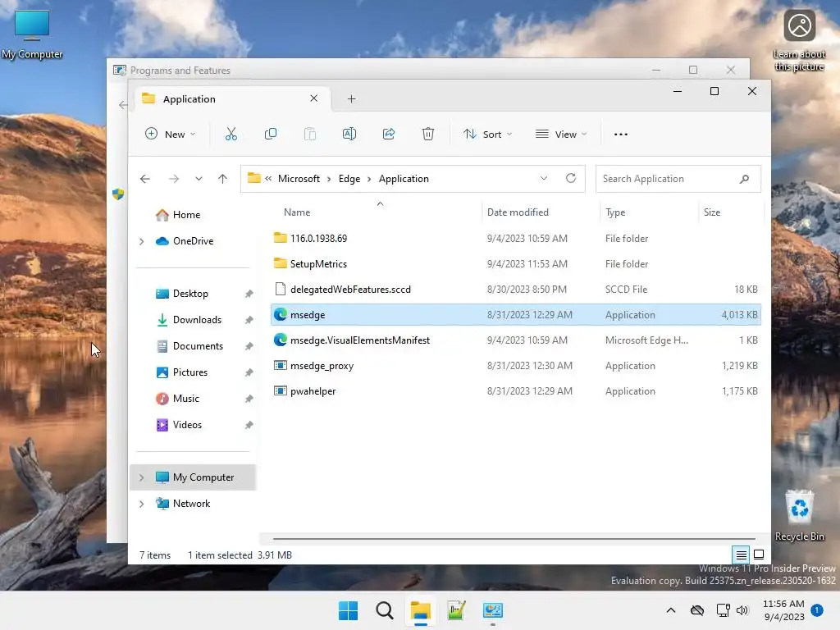Open Recent locations chevron dropdown

(x=199, y=179)
